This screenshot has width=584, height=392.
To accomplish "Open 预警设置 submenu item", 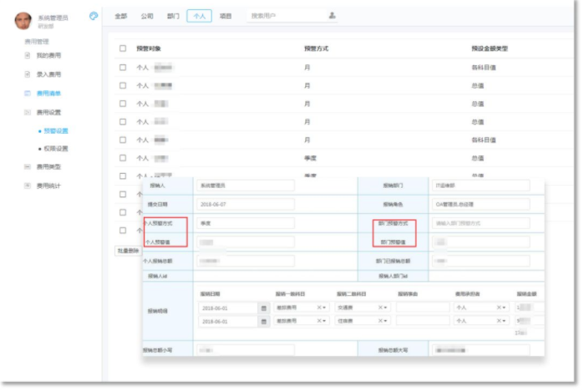I will (x=56, y=130).
